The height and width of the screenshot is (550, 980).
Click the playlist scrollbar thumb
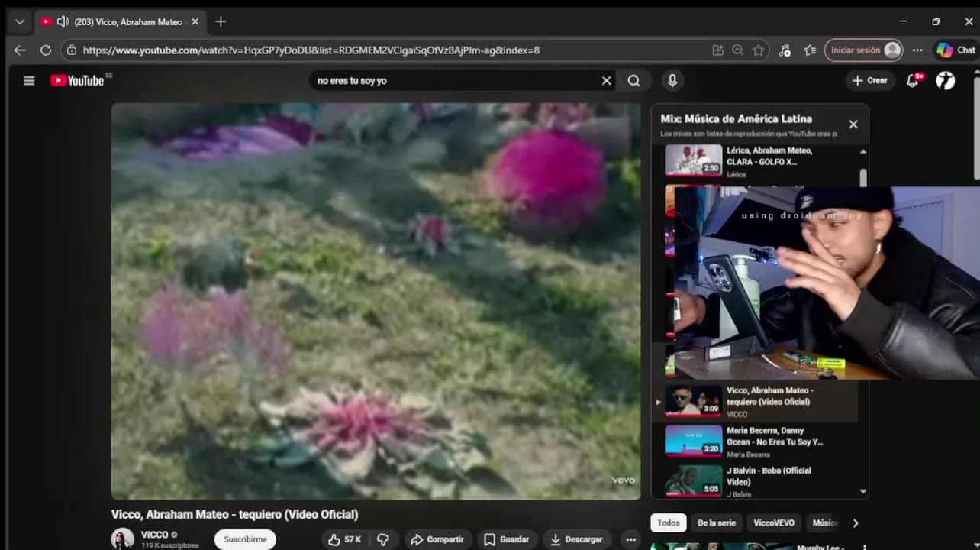(863, 177)
